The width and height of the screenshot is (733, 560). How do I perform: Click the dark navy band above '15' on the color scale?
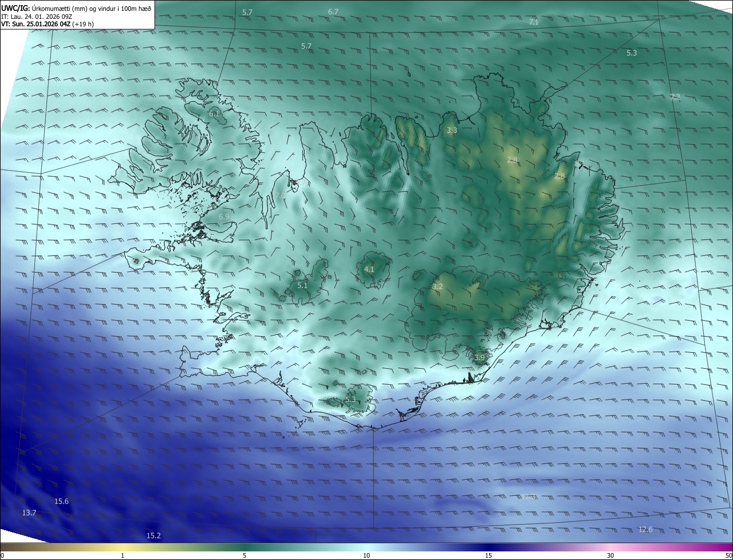tap(488, 547)
